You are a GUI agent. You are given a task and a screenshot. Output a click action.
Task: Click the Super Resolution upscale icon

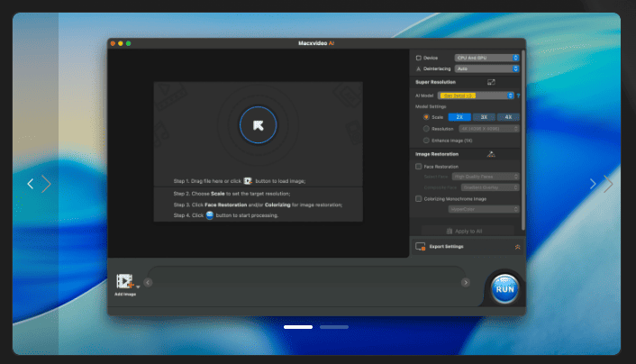pos(491,82)
